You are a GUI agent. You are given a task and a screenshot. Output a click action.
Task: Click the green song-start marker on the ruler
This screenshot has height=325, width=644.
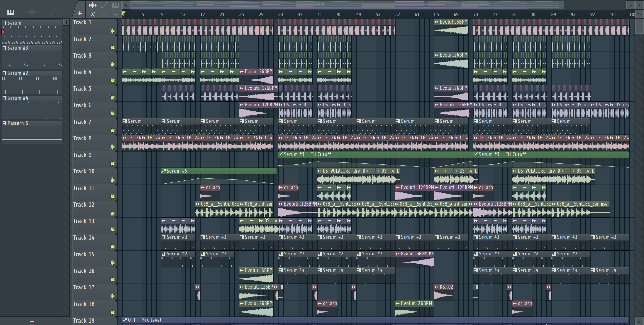(x=123, y=13)
